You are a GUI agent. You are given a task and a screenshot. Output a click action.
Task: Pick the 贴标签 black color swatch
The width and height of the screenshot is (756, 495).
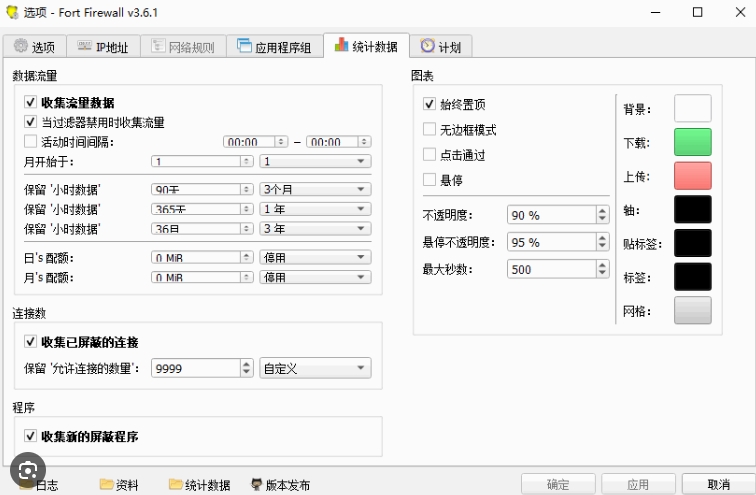[692, 243]
